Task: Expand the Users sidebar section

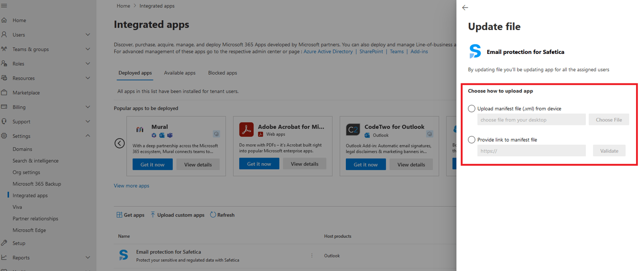Action: click(88, 34)
